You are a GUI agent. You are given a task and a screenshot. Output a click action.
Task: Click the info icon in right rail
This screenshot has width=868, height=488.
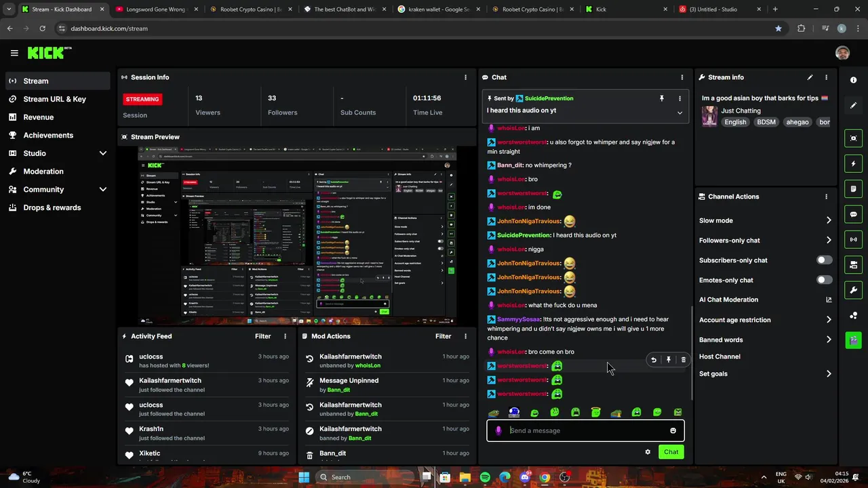(853, 80)
